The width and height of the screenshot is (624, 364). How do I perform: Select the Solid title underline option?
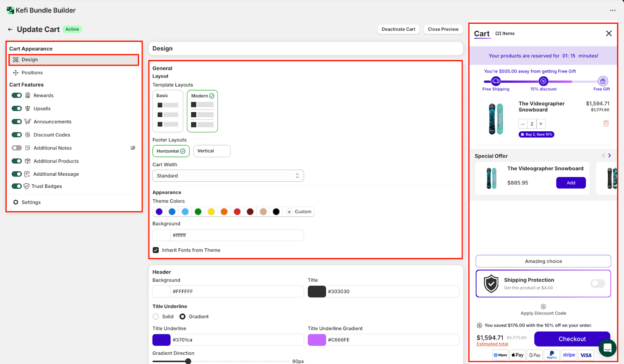[x=156, y=316]
